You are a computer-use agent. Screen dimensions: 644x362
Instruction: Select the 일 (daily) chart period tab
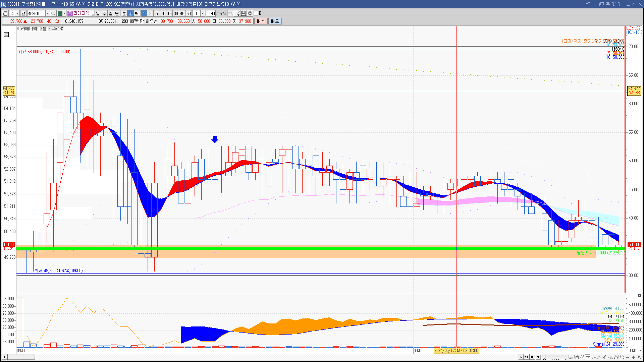98,13
